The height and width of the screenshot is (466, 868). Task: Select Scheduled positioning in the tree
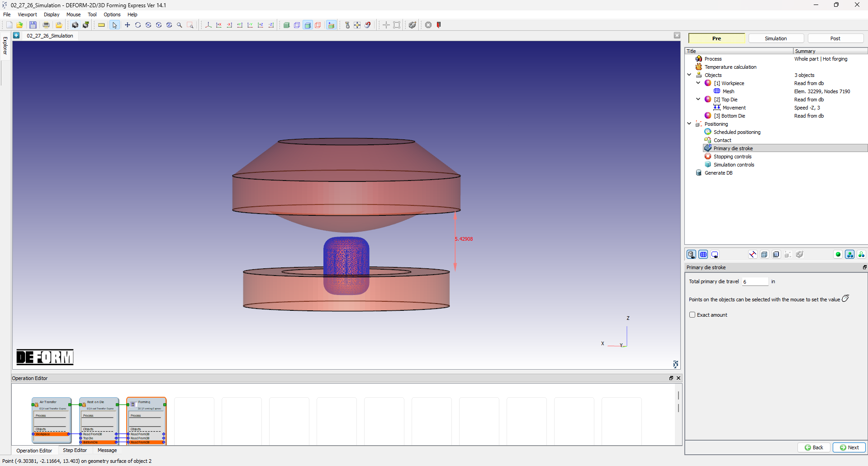click(x=737, y=132)
